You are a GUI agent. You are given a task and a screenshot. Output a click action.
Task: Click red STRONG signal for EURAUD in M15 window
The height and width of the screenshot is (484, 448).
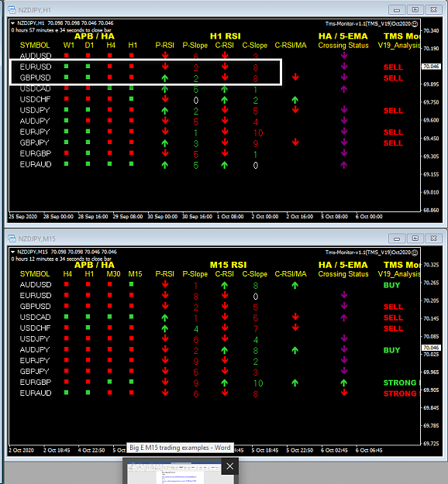[x=401, y=393]
